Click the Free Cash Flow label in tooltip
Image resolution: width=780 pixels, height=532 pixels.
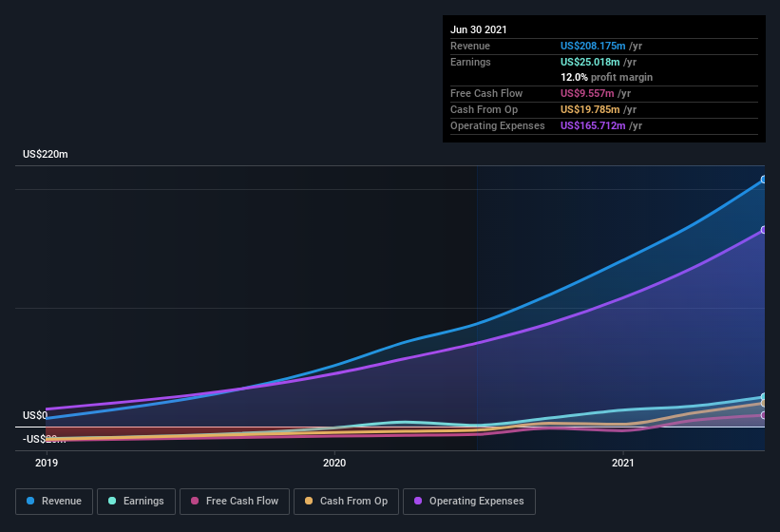[x=486, y=93]
